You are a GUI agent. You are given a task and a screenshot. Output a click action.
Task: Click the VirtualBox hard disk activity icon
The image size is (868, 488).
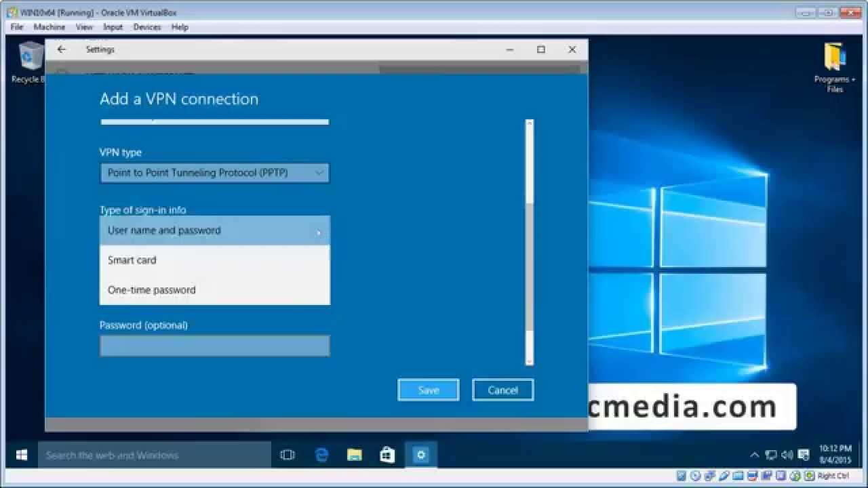point(681,479)
